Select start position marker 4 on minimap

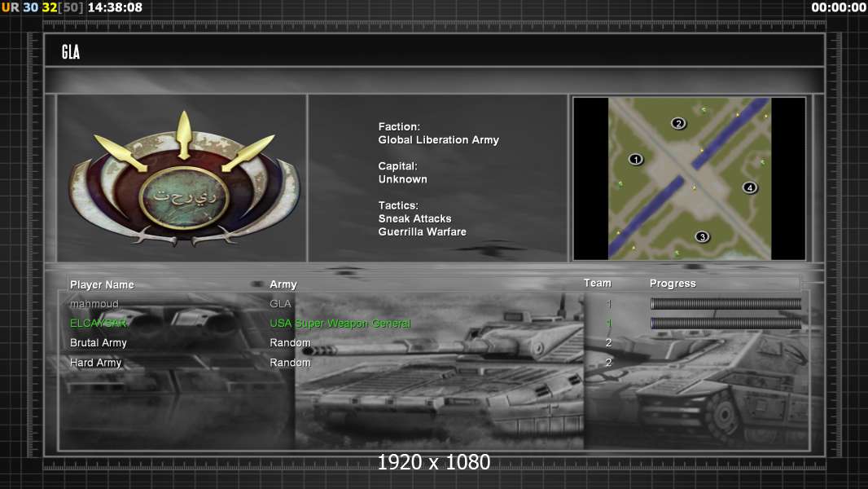click(750, 187)
